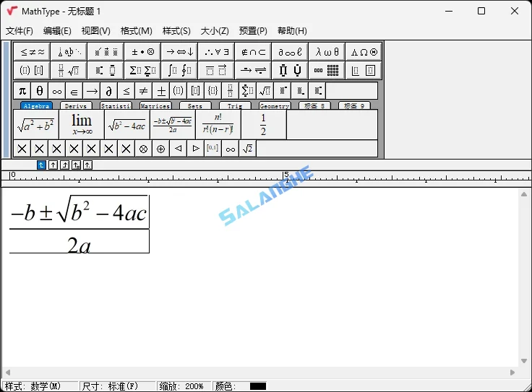Insert square root template from small bar
The width and height of the screenshot is (532, 392).
(x=265, y=91)
